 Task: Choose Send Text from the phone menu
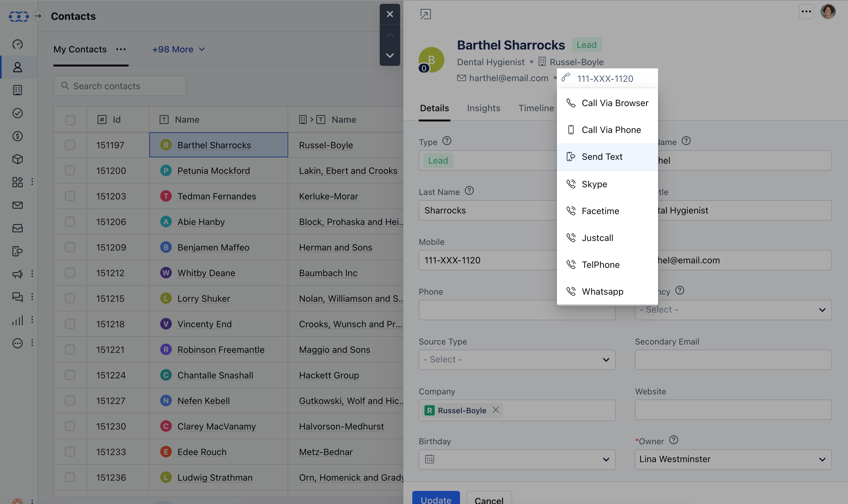[602, 157]
